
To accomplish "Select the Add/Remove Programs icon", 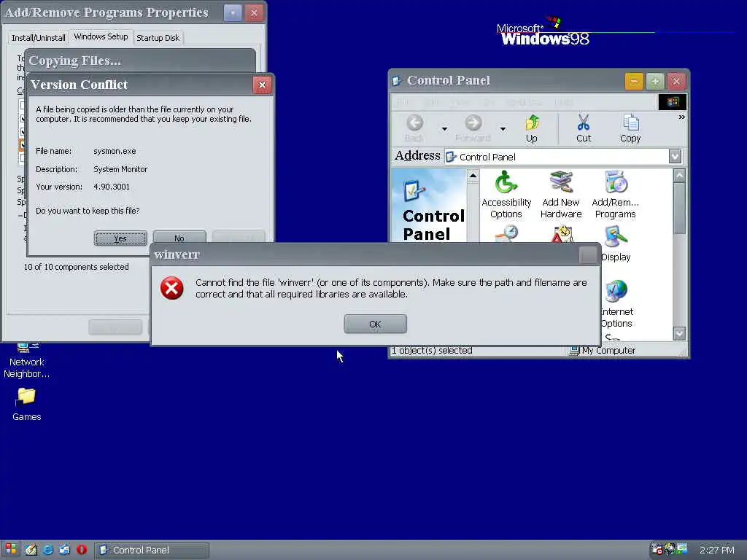I will pyautogui.click(x=616, y=194).
